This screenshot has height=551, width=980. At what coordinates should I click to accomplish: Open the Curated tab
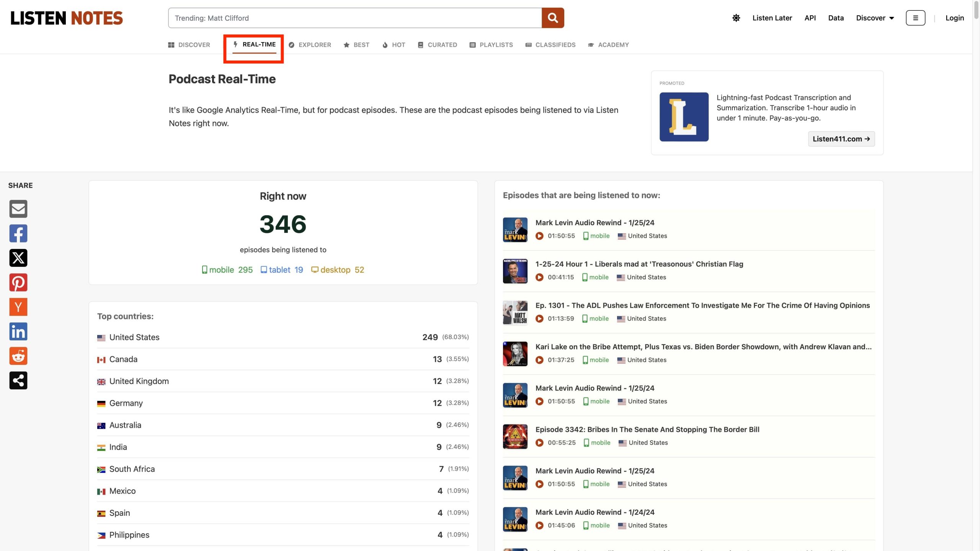click(437, 45)
